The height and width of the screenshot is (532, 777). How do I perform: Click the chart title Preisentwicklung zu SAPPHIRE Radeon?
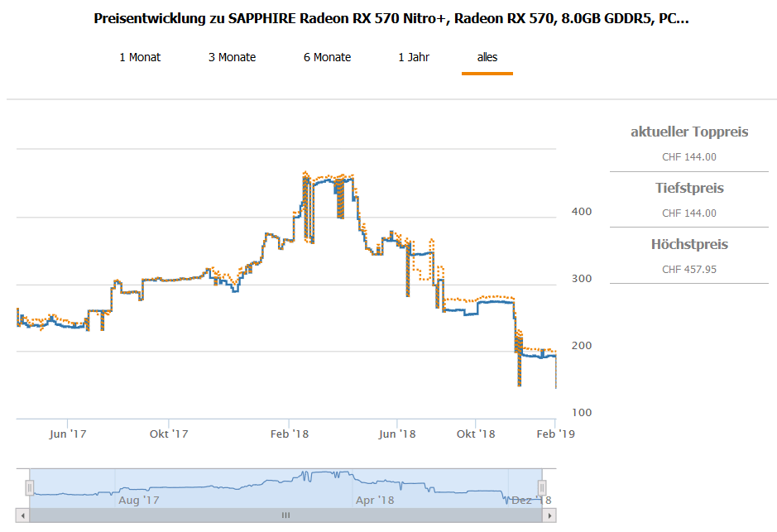[391, 18]
